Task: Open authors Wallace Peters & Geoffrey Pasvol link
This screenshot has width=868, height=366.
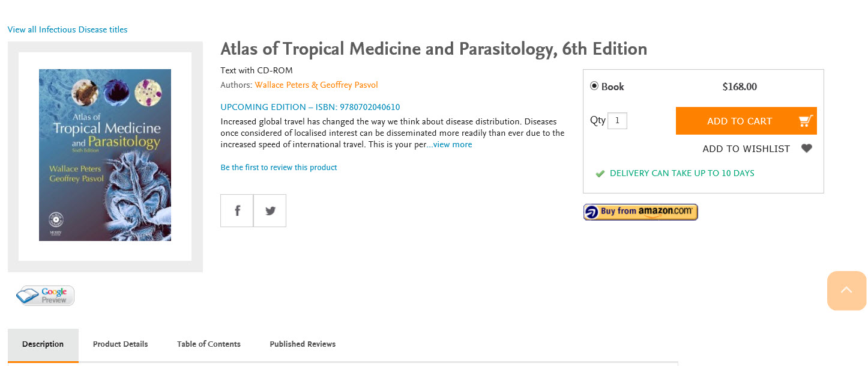Action: [316, 85]
